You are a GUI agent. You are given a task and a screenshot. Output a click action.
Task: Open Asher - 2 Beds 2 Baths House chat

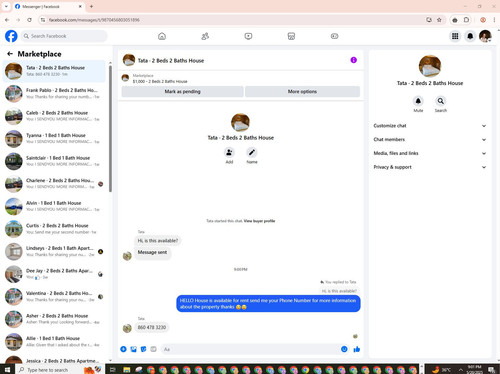click(x=54, y=319)
